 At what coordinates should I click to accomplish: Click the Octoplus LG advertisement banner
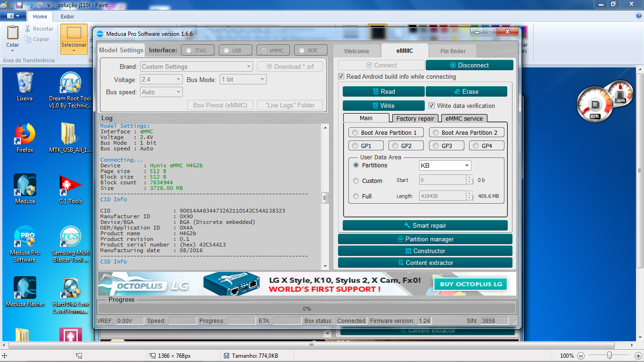click(x=307, y=284)
